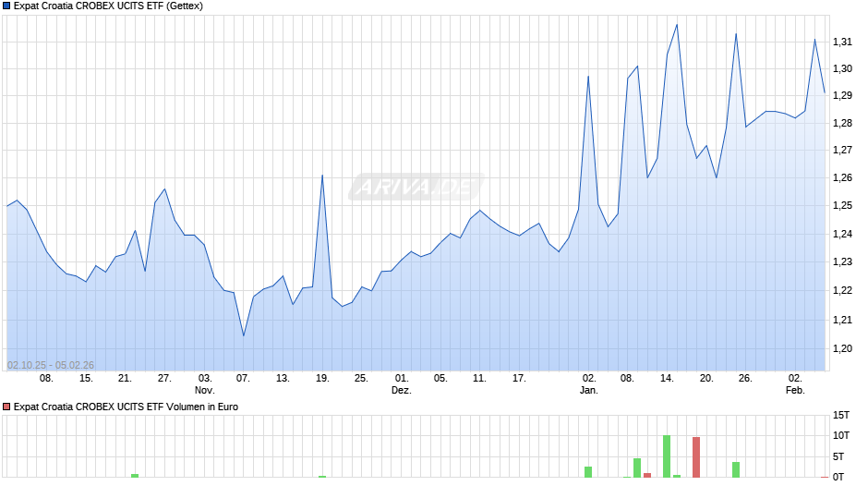Click the 0T volume axis label
This screenshot has width=868, height=486.
(x=838, y=477)
